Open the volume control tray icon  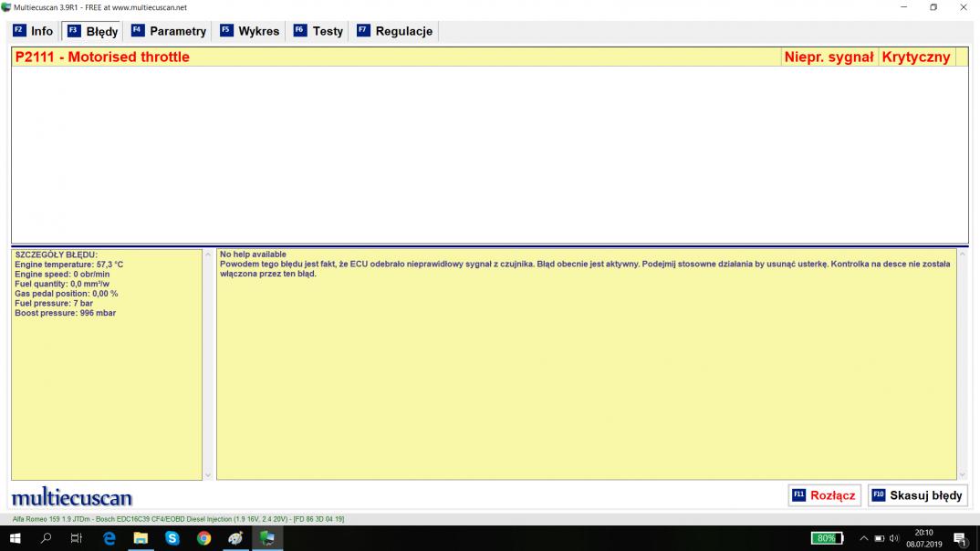[x=894, y=538]
